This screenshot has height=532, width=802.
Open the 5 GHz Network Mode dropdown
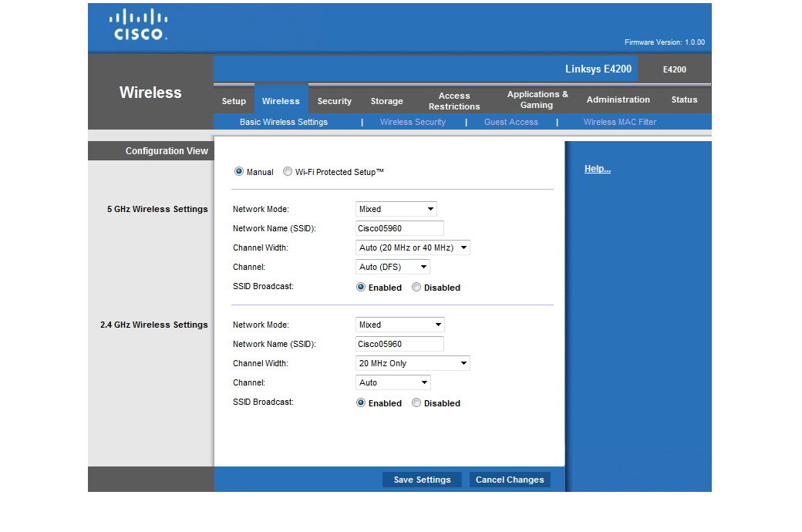[396, 209]
